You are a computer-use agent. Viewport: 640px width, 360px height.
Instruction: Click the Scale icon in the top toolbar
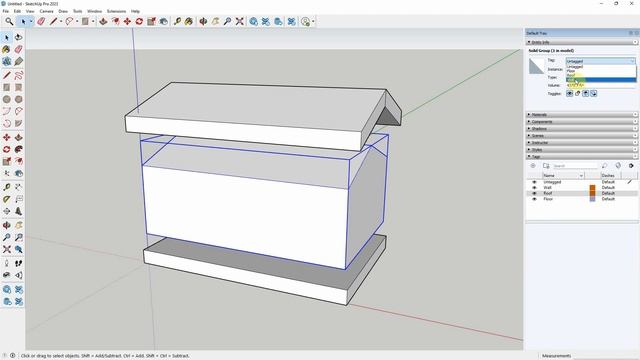151,21
